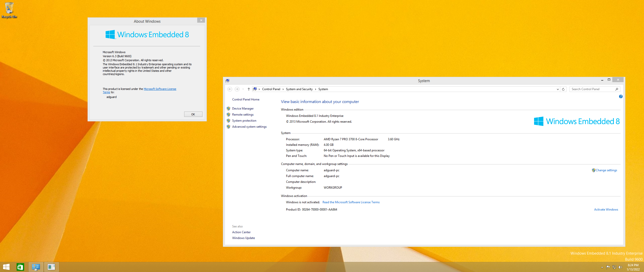Click the shield icon beside Device Manager
The height and width of the screenshot is (272, 644).
tap(228, 109)
